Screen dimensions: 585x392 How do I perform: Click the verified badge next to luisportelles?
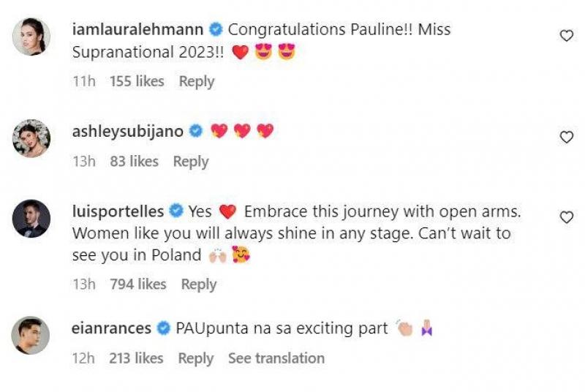pyautogui.click(x=176, y=212)
